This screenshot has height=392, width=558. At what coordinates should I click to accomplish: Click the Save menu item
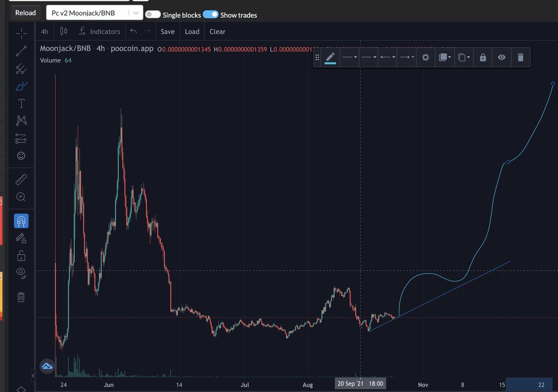(167, 31)
